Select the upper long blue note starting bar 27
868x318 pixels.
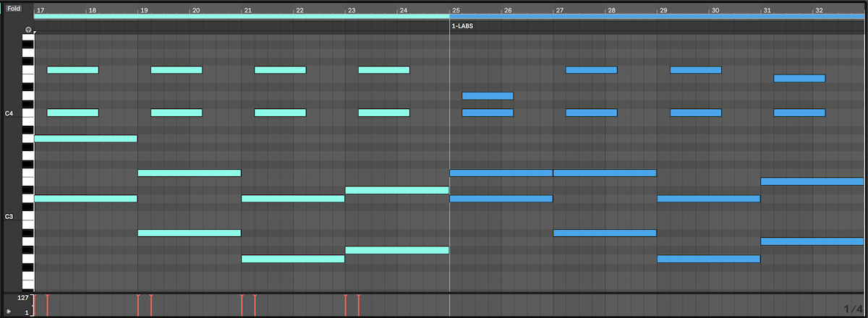click(x=605, y=173)
